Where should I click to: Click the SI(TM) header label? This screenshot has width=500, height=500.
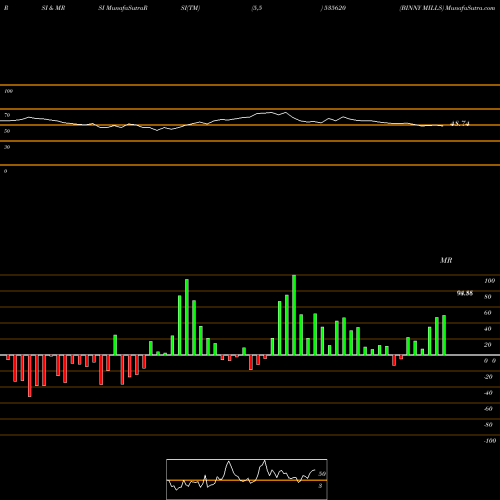(190, 8)
